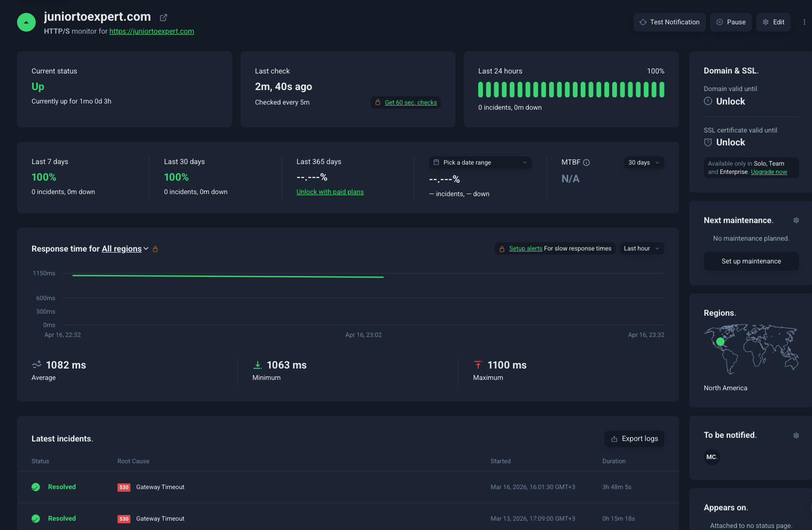Click Get 60 sec. checks link
Screen dimensions: 812x530
tap(411, 102)
